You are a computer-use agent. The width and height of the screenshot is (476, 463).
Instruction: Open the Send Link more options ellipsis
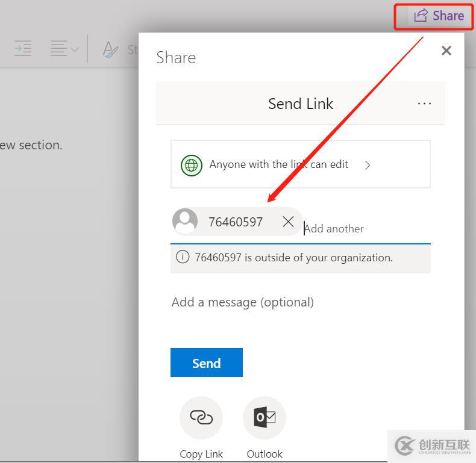(x=424, y=104)
